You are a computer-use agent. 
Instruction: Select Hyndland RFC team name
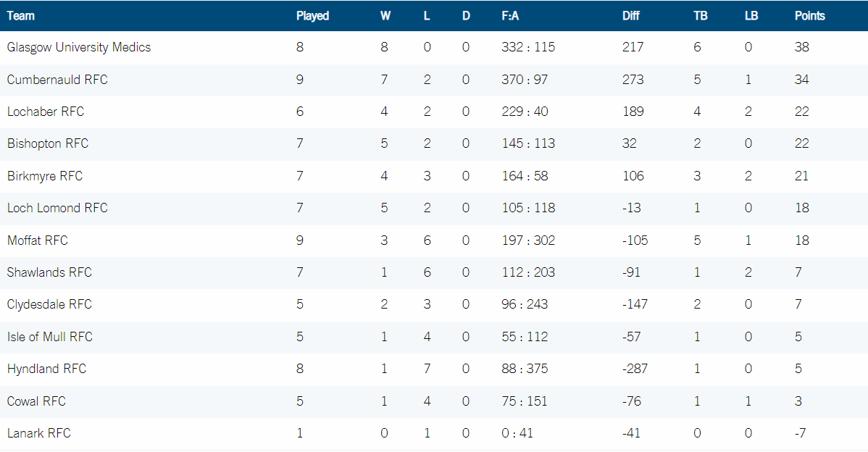pyautogui.click(x=46, y=369)
